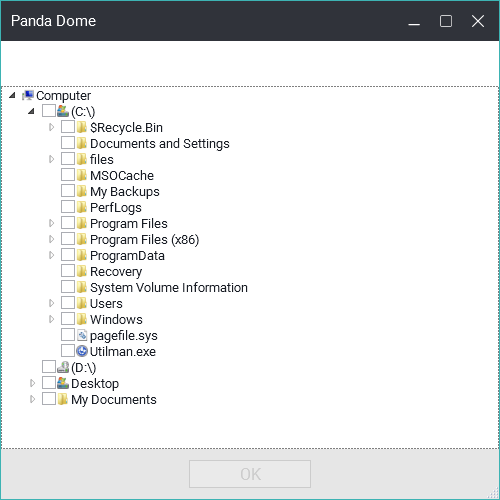The image size is (500, 500).
Task: Click the Recovery folder icon
Action: pyautogui.click(x=82, y=271)
